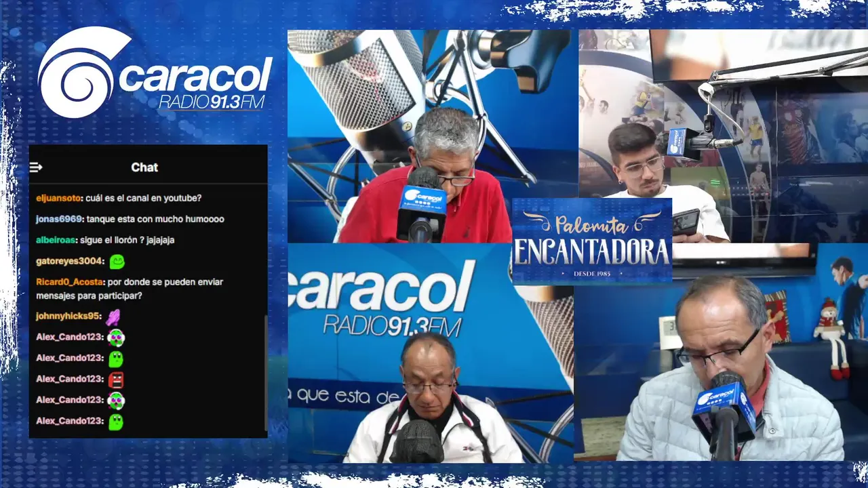The width and height of the screenshot is (868, 488).
Task: Click the Chat panel title
Action: point(144,167)
